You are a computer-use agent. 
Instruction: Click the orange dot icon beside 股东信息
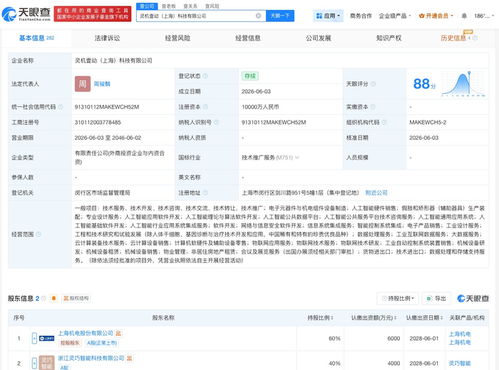pyautogui.click(x=54, y=298)
